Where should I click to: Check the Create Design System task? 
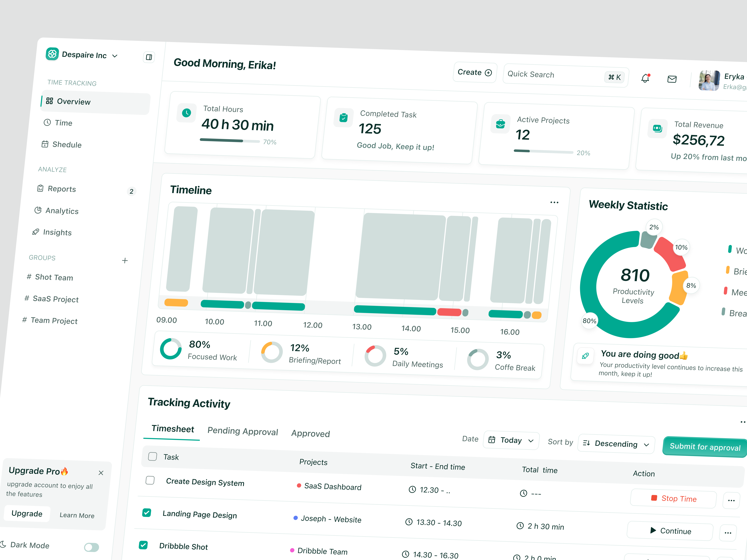pyautogui.click(x=150, y=480)
